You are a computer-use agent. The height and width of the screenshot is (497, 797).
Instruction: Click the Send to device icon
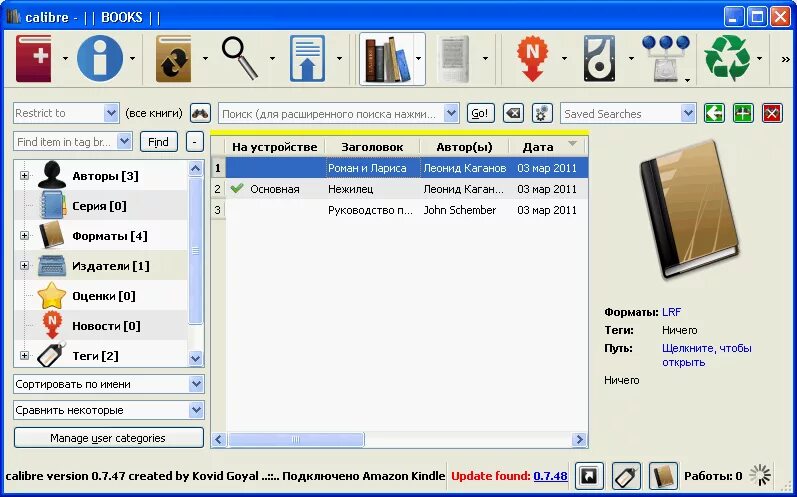pyautogui.click(x=308, y=58)
